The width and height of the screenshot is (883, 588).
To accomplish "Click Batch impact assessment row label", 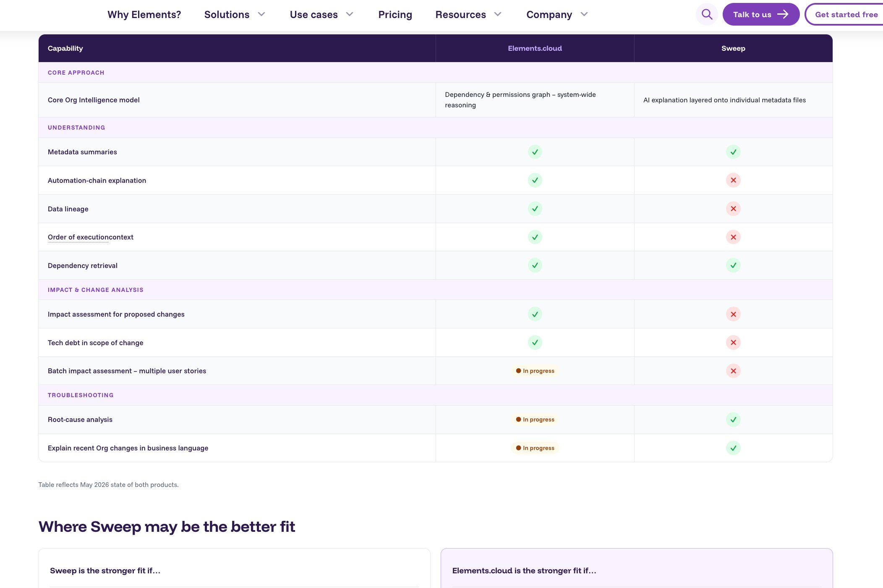I will point(127,371).
